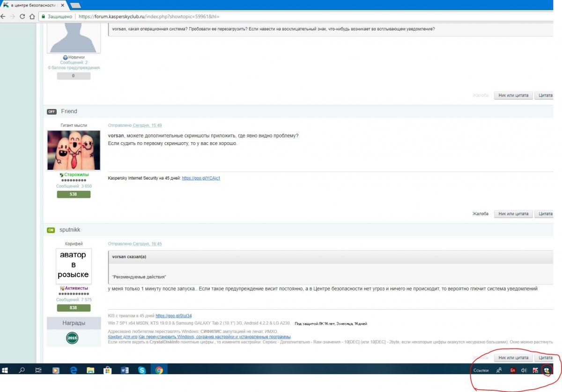The height and width of the screenshot is (392, 562).
Task: Click the 'Награды' panel header
Action: tap(74, 323)
